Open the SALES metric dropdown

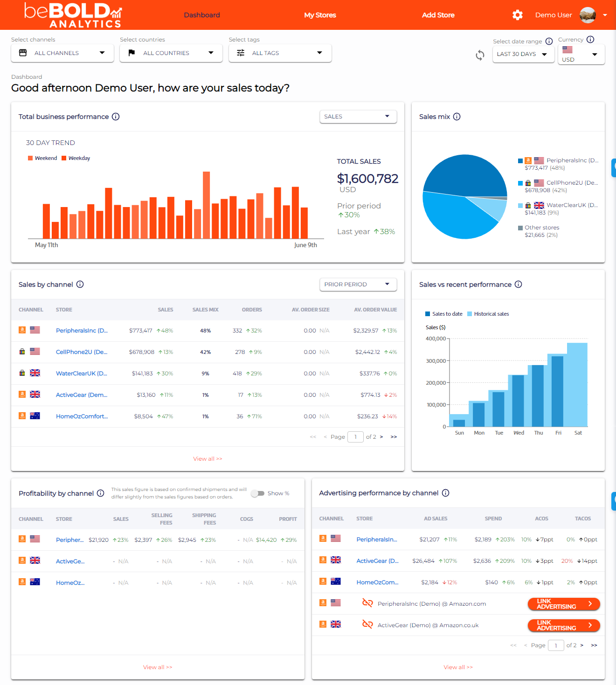pos(358,117)
